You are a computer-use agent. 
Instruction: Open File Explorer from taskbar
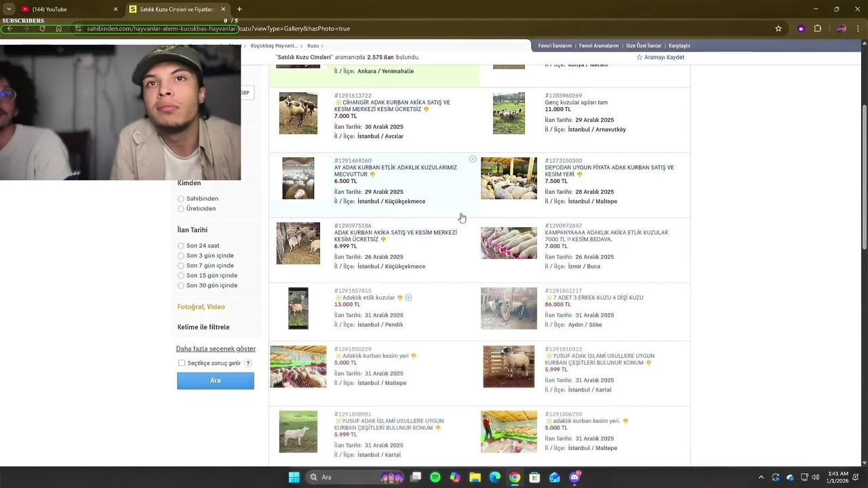475,477
